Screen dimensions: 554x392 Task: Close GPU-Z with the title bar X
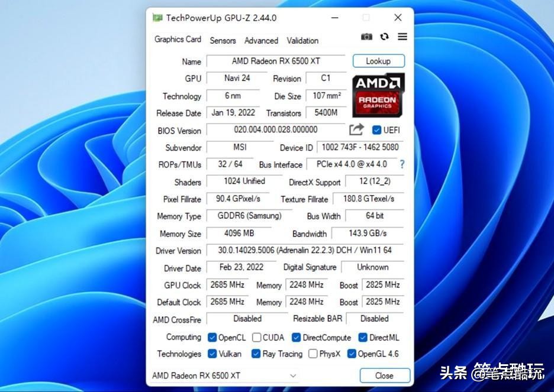pyautogui.click(x=398, y=18)
